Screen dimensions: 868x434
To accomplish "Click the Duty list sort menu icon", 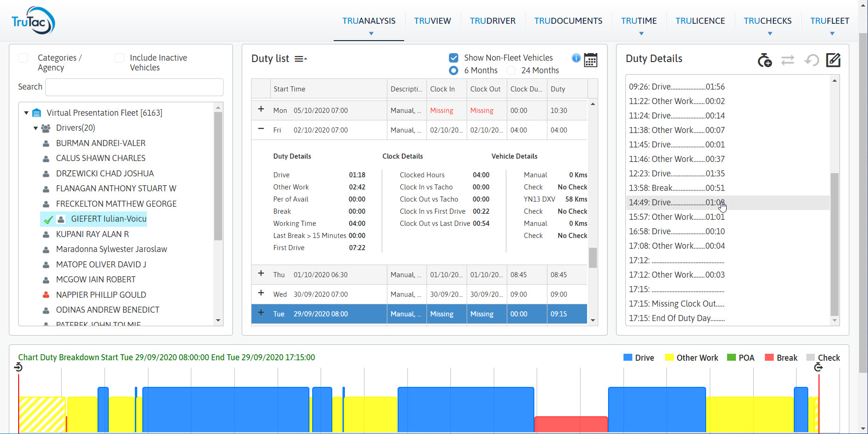I will pyautogui.click(x=301, y=59).
